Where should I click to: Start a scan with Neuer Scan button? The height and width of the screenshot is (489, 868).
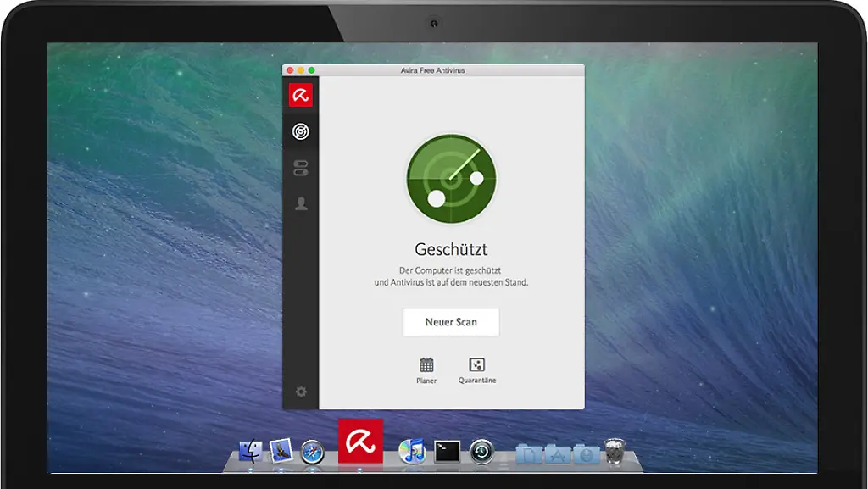click(451, 322)
